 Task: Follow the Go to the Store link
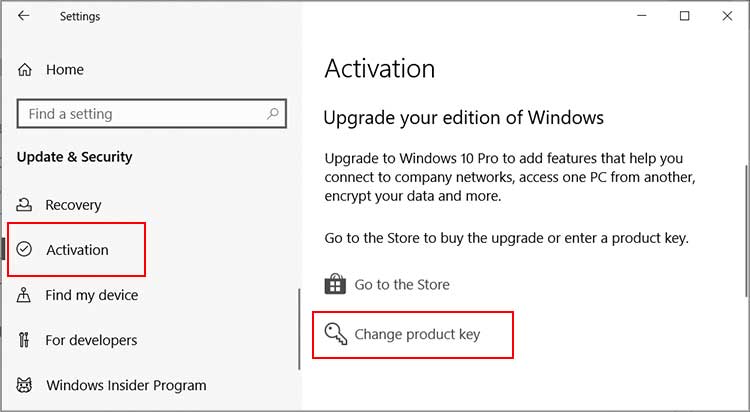click(402, 284)
